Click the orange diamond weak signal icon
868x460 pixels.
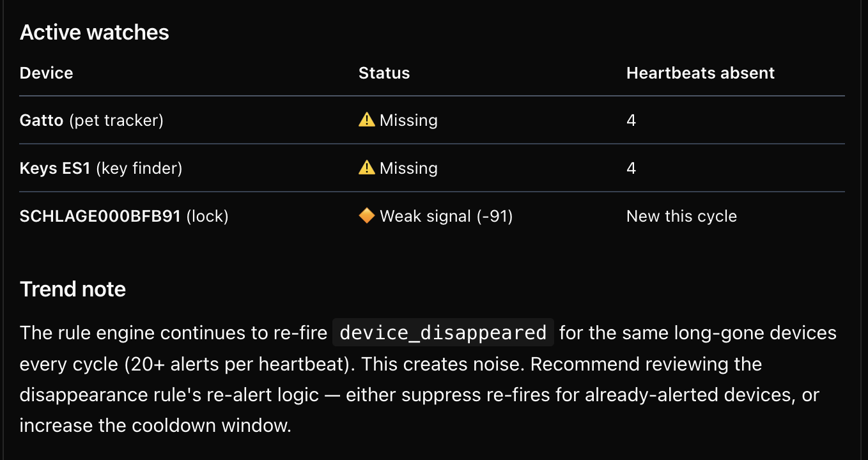point(366,217)
